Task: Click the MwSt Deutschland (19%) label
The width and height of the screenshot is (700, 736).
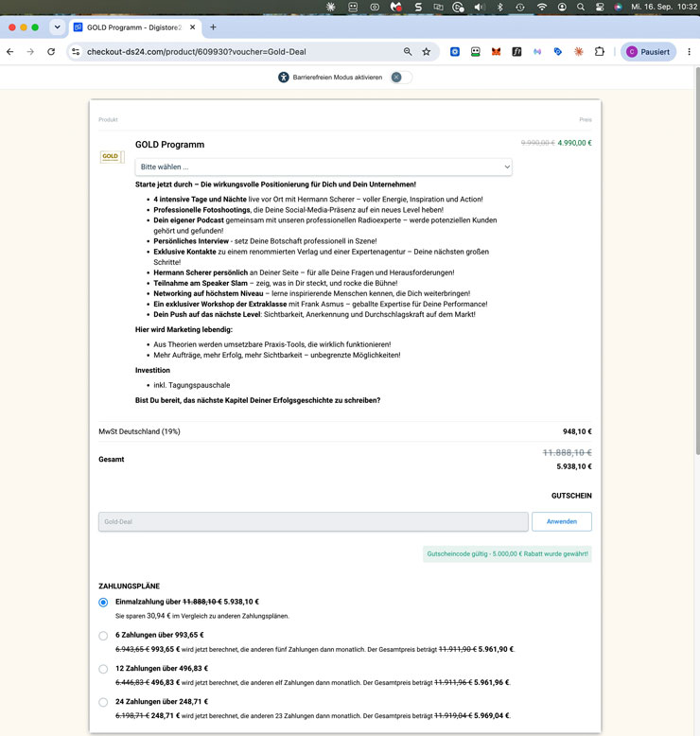Action: (139, 431)
